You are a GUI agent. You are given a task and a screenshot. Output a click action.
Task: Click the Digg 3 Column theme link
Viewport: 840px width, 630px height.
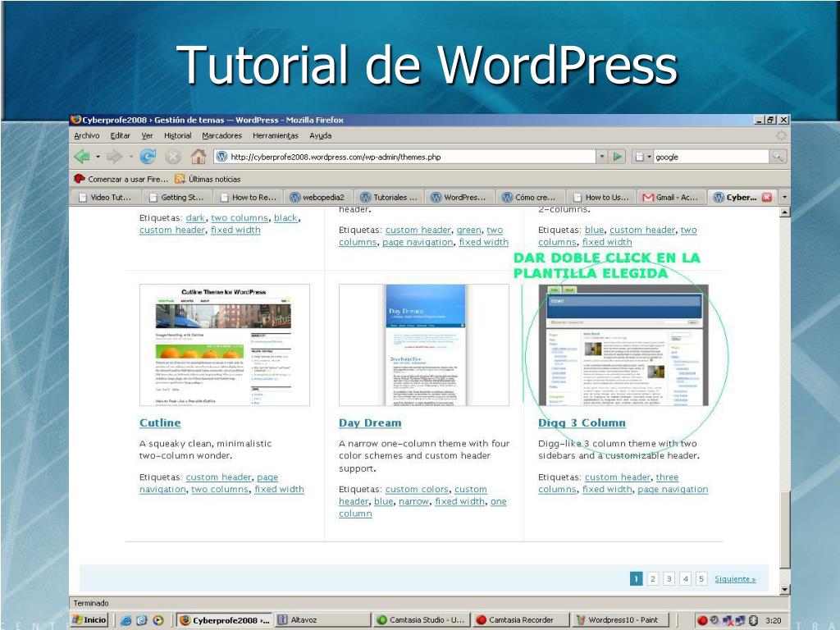582,423
